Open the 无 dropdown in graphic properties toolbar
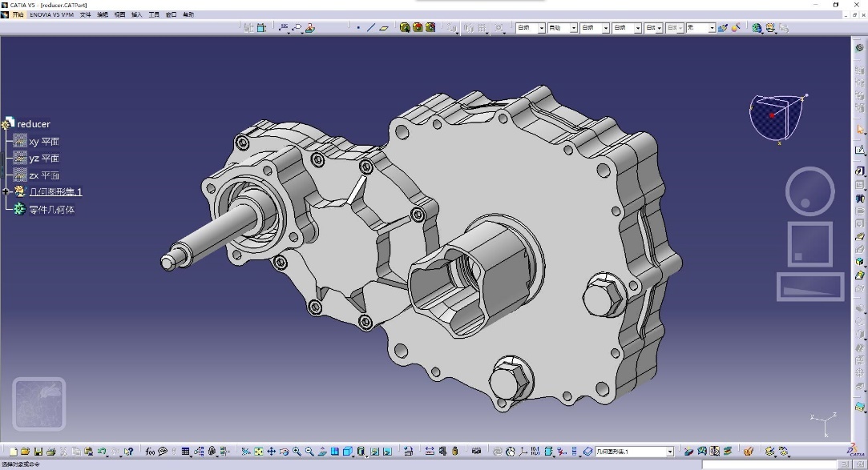The image size is (868, 470). (711, 28)
